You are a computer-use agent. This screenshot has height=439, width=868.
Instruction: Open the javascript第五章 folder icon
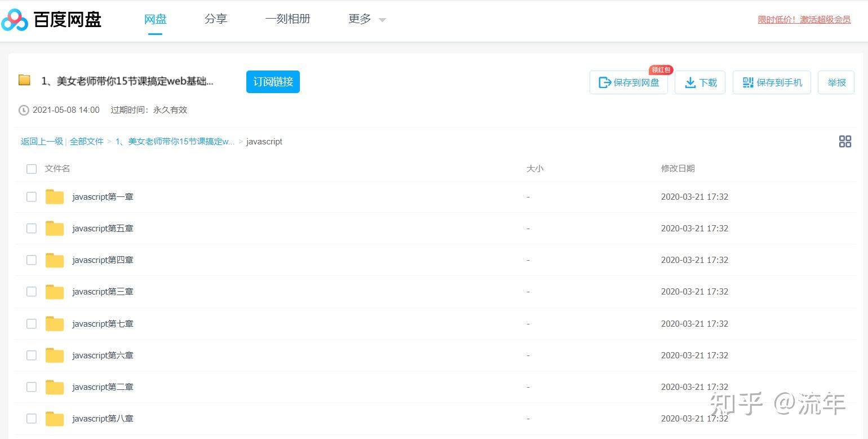pos(55,229)
